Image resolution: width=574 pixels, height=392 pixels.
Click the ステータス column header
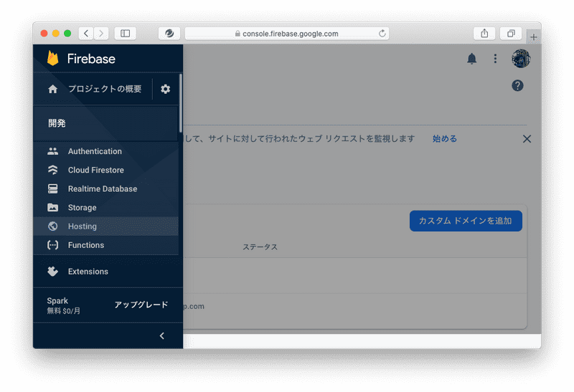260,247
